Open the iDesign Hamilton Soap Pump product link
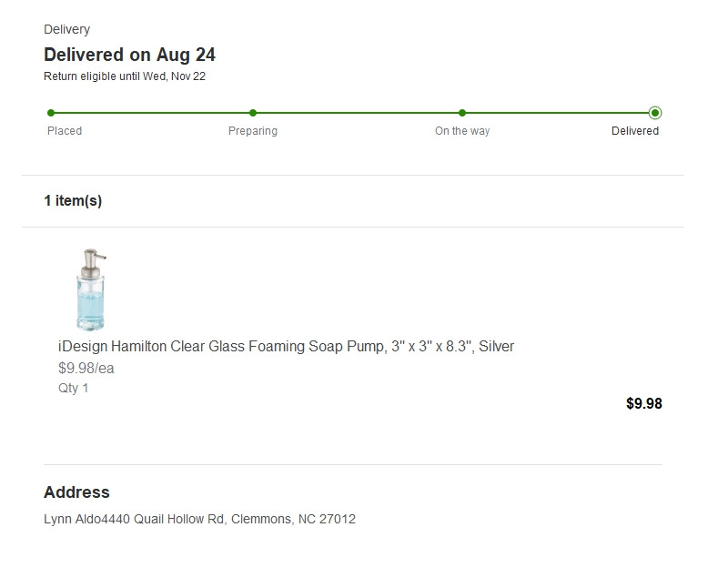 pos(286,347)
